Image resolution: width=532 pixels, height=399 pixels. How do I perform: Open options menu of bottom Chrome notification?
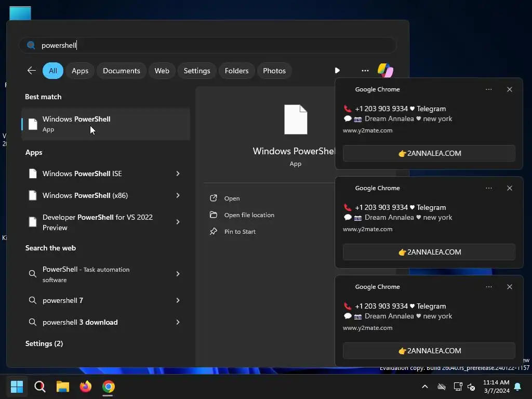coord(488,287)
